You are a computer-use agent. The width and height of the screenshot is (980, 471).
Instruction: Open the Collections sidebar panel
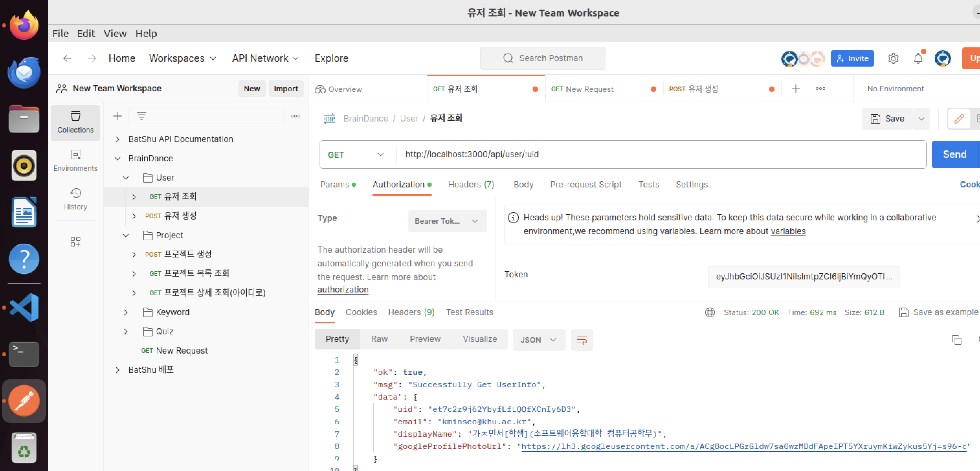point(75,123)
